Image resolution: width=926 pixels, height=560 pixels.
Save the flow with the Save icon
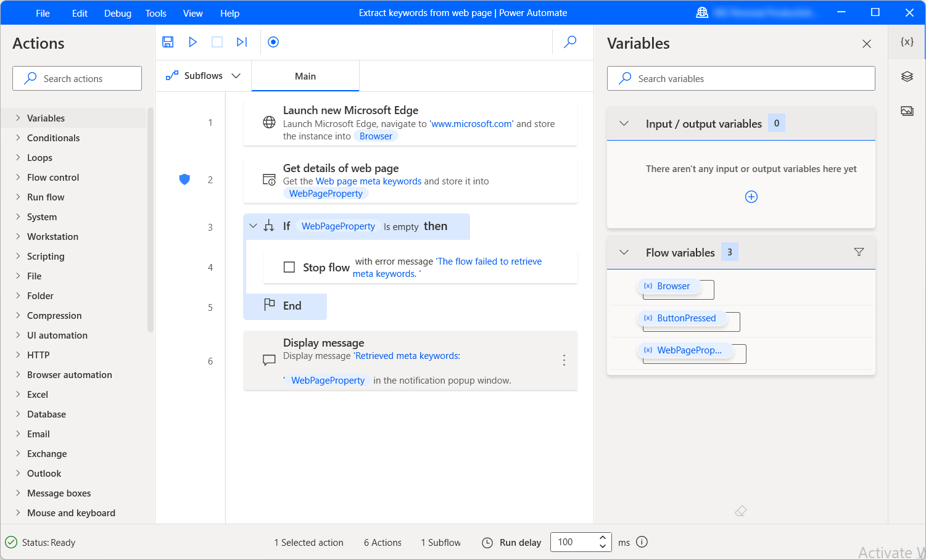pyautogui.click(x=168, y=42)
